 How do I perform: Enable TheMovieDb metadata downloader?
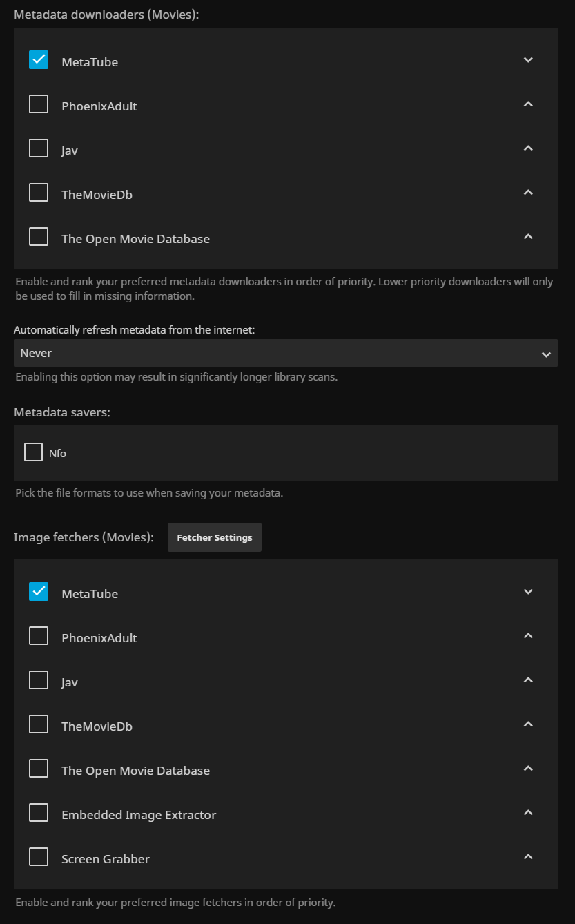(39, 193)
